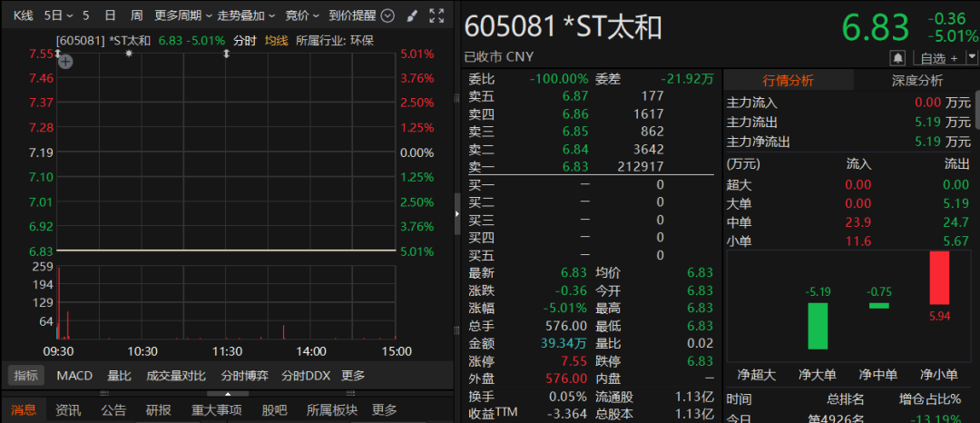Open the brush drawing tool
This screenshot has width=980, height=423.
click(412, 15)
